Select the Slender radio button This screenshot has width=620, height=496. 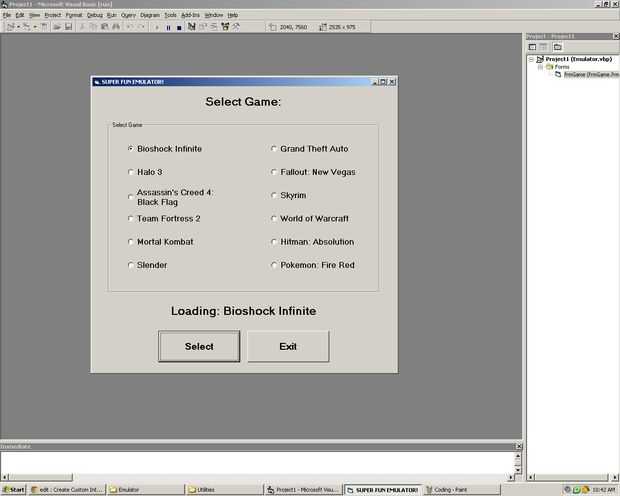coord(130,265)
